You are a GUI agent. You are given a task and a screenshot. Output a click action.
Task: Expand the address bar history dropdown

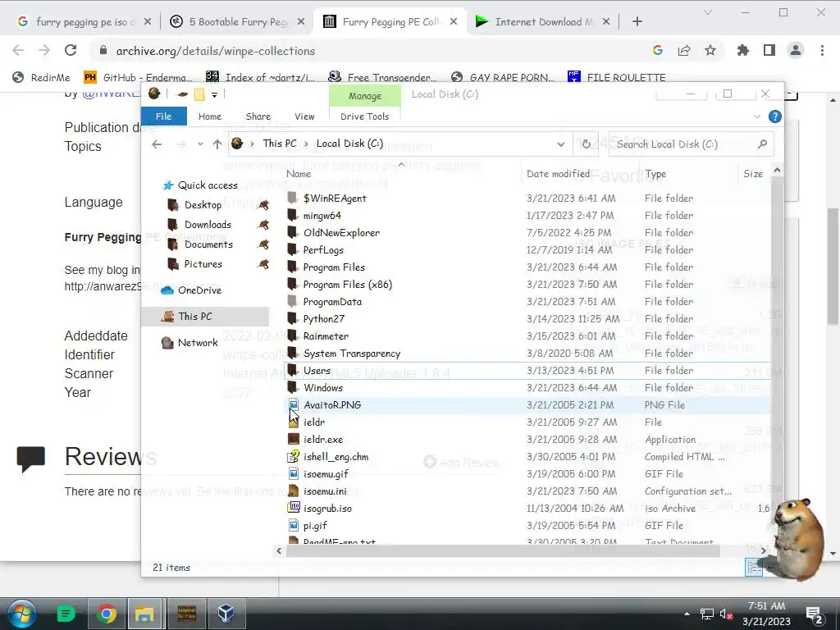560,144
